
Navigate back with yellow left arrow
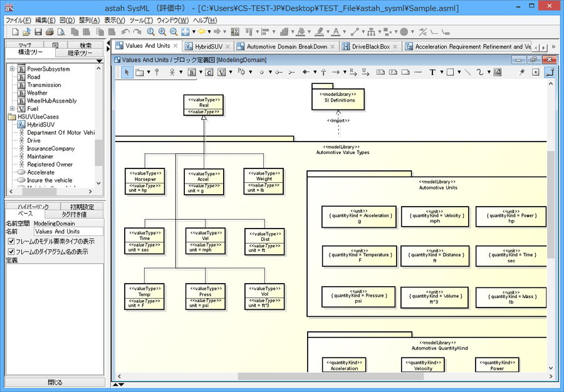(x=202, y=31)
